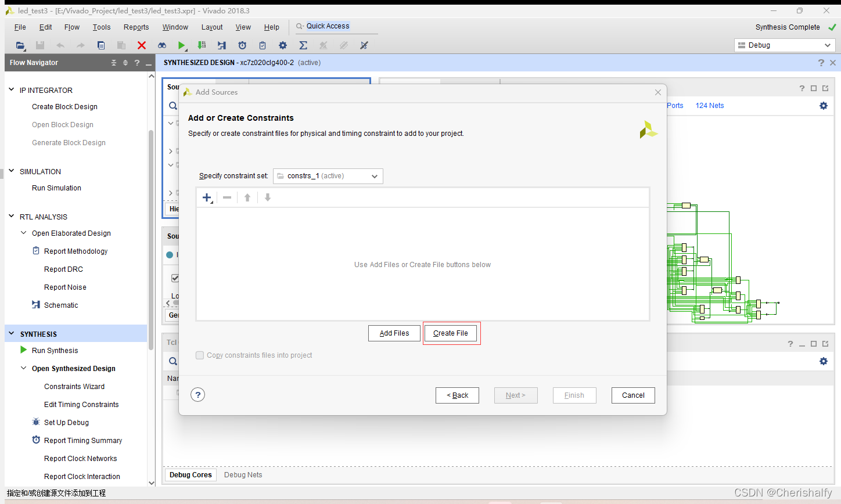
Task: Expand all in Flow Navigator header
Action: coord(125,63)
